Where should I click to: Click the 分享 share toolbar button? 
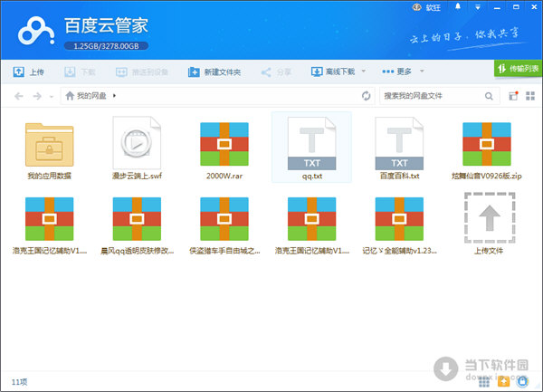click(276, 72)
